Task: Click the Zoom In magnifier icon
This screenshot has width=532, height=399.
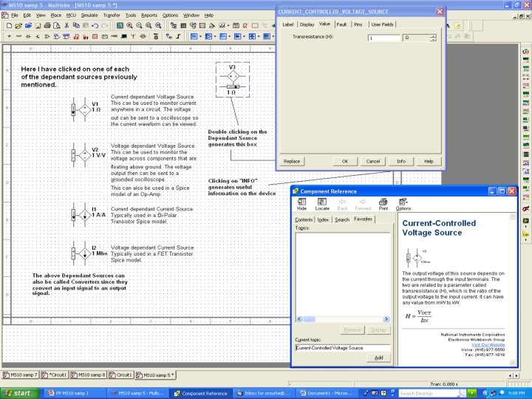Action: click(x=129, y=25)
